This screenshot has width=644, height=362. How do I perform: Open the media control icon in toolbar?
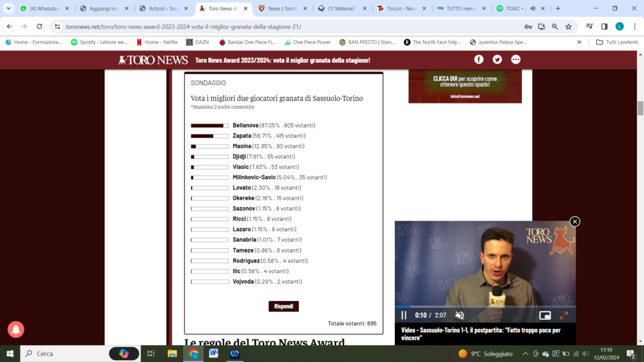(x=589, y=26)
